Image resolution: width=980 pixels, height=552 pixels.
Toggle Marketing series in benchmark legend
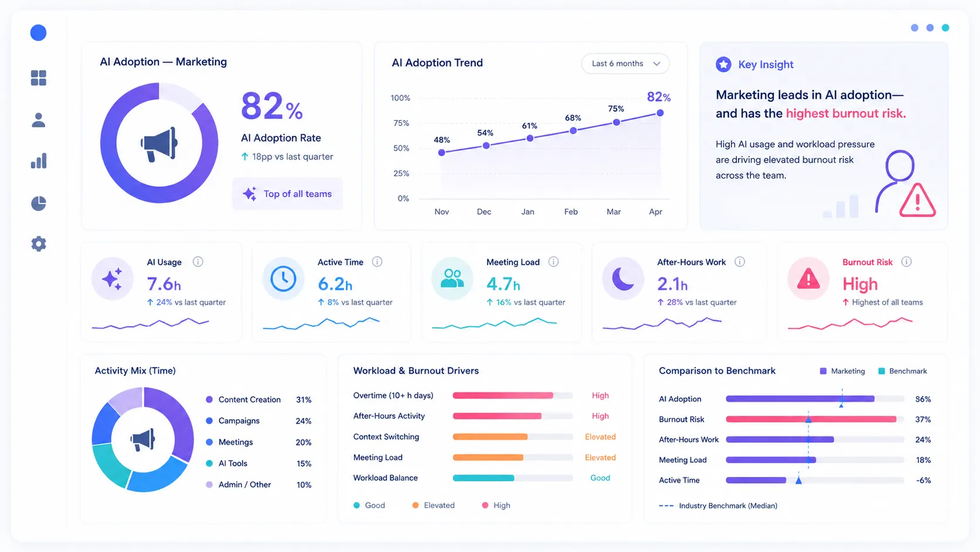pos(842,371)
